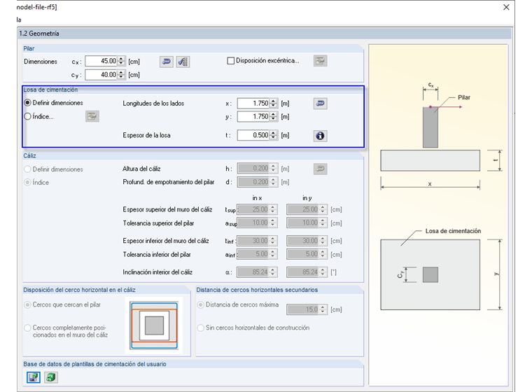532x392 pixels.
Task: Choose Cercos completamente posicionados en el muro
Action: tap(28, 328)
